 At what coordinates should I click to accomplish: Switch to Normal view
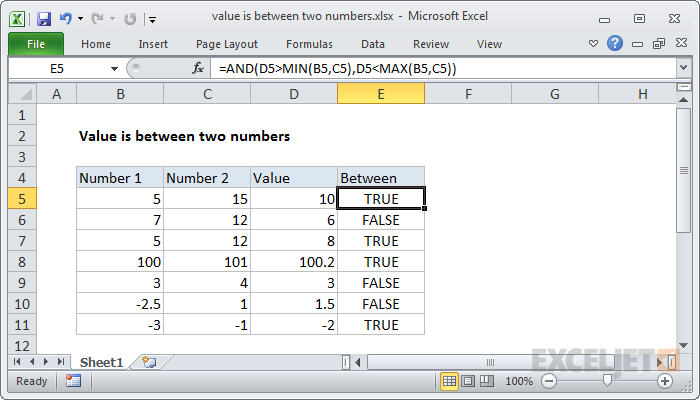(449, 381)
